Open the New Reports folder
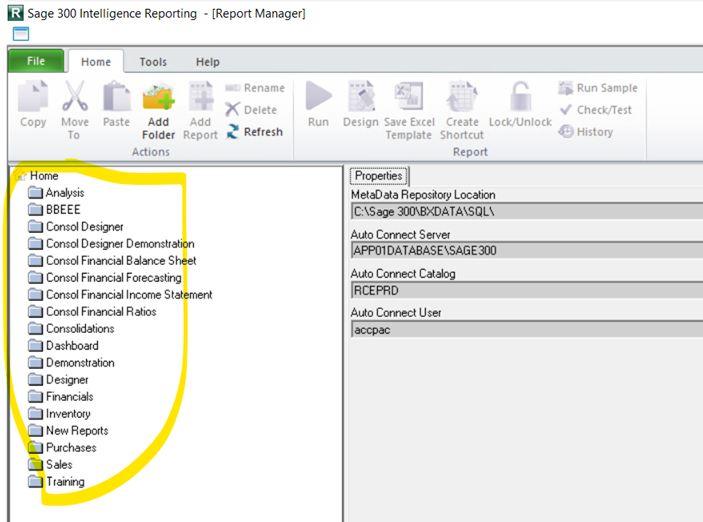 coord(68,431)
